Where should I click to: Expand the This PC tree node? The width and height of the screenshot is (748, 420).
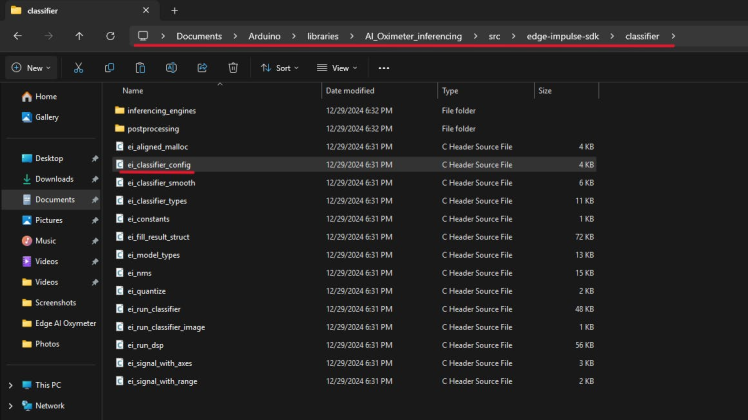11,385
